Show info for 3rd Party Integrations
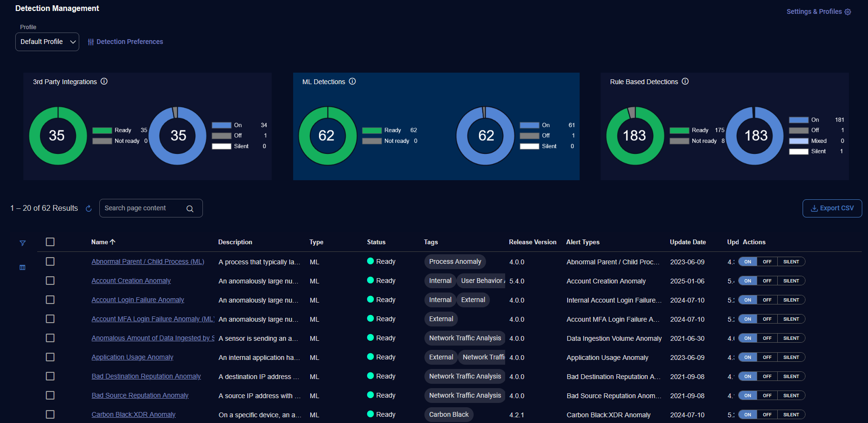This screenshot has height=423, width=868. pyautogui.click(x=104, y=81)
